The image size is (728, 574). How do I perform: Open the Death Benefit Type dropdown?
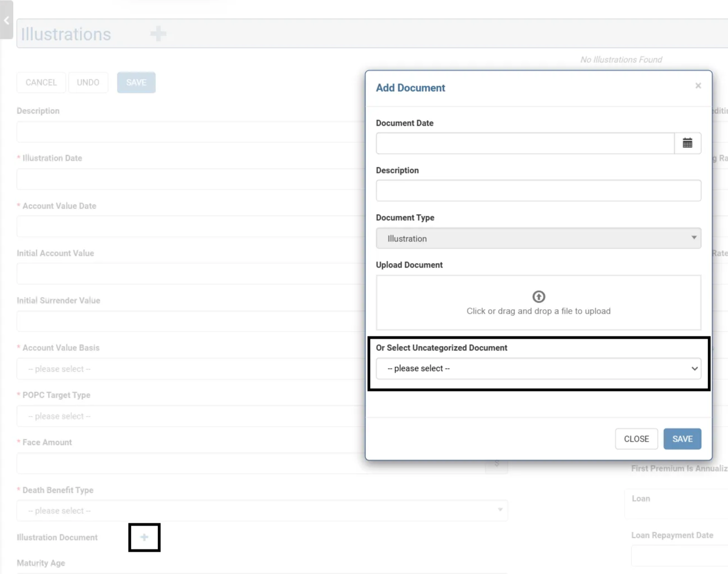click(261, 511)
